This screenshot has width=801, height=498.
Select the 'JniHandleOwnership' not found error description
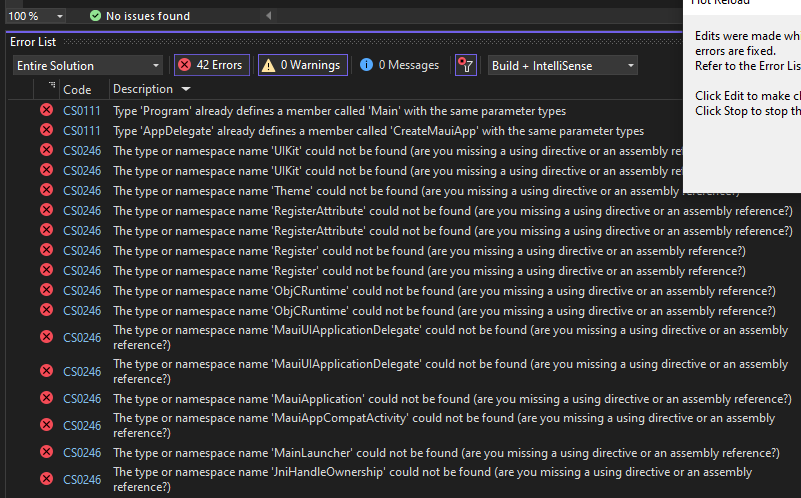pos(432,479)
